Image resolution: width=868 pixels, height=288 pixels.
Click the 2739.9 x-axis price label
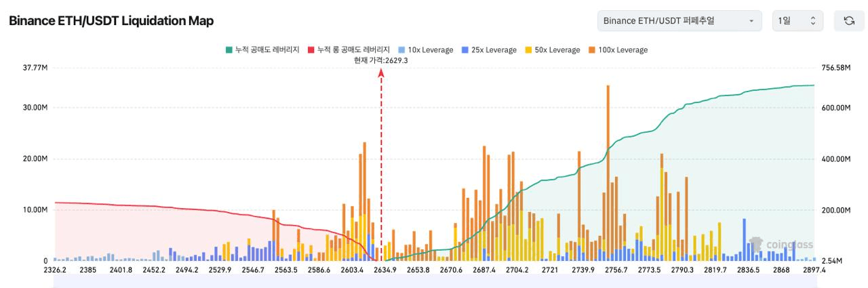[x=583, y=270]
